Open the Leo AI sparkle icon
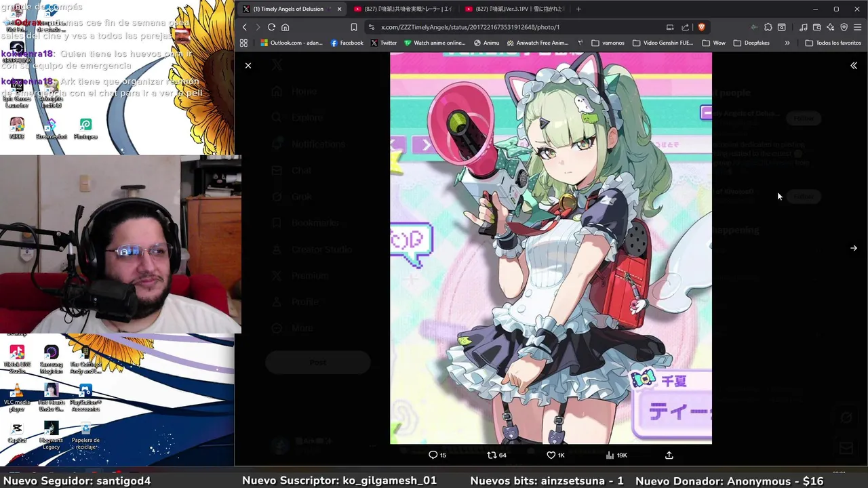Screen dimensions: 868x488 point(830,27)
